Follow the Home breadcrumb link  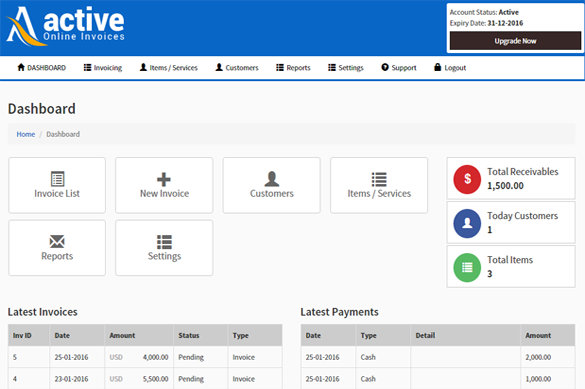pyautogui.click(x=26, y=134)
